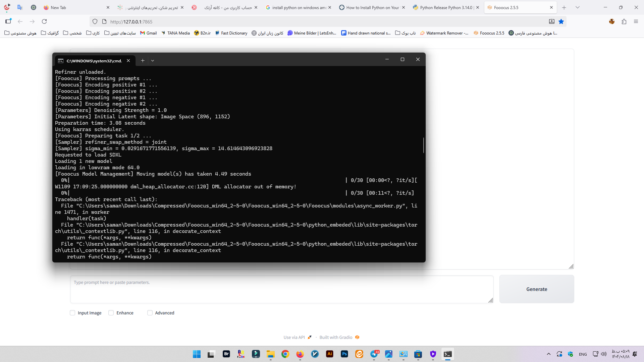
Task: Reload the Fooocus page
Action: click(44, 21)
